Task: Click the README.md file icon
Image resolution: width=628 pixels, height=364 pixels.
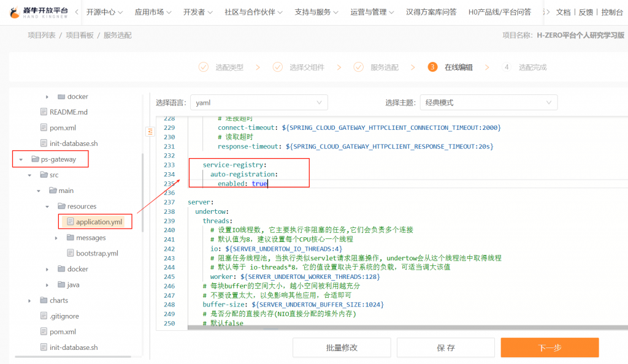Action: (44, 112)
